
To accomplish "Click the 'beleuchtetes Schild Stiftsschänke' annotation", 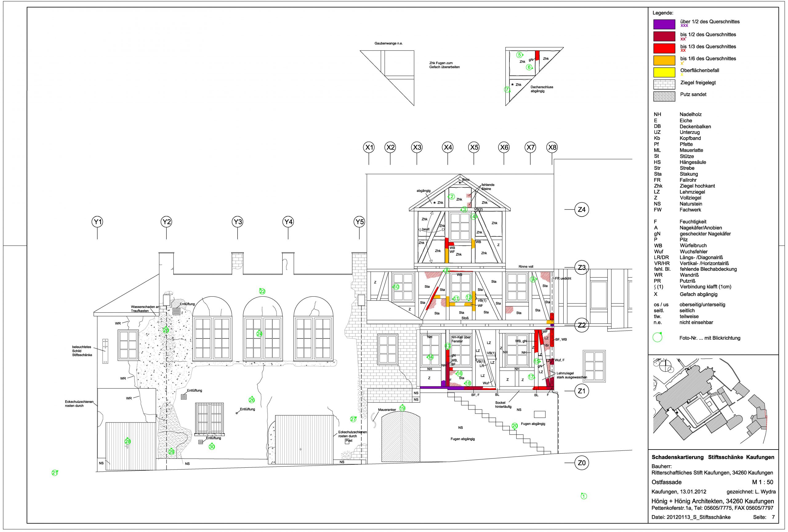I will (x=82, y=351).
